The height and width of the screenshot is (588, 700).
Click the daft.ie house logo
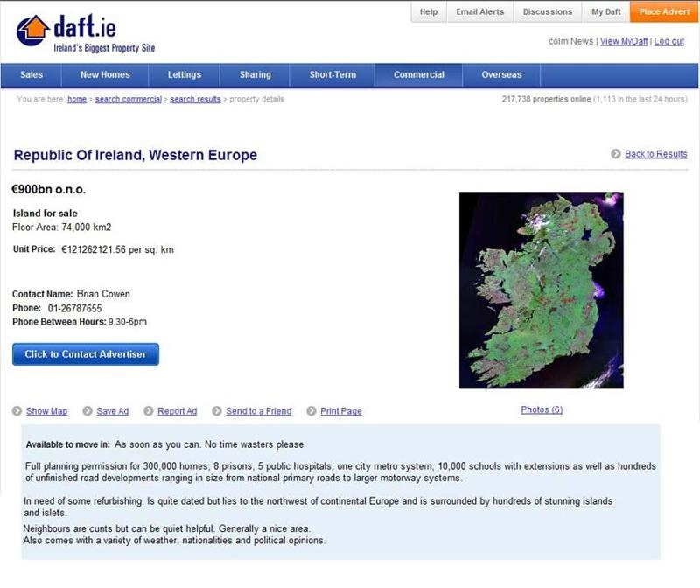33,31
